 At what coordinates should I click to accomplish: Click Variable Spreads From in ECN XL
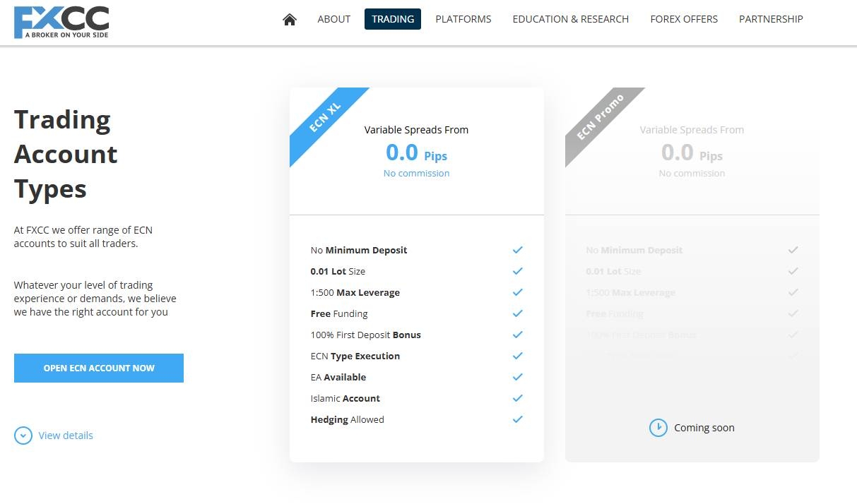point(416,130)
